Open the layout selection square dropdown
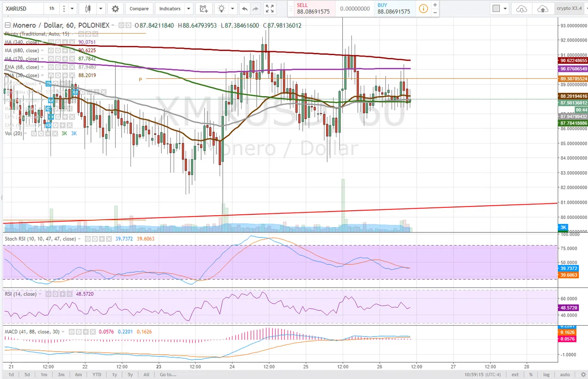 click(x=499, y=9)
